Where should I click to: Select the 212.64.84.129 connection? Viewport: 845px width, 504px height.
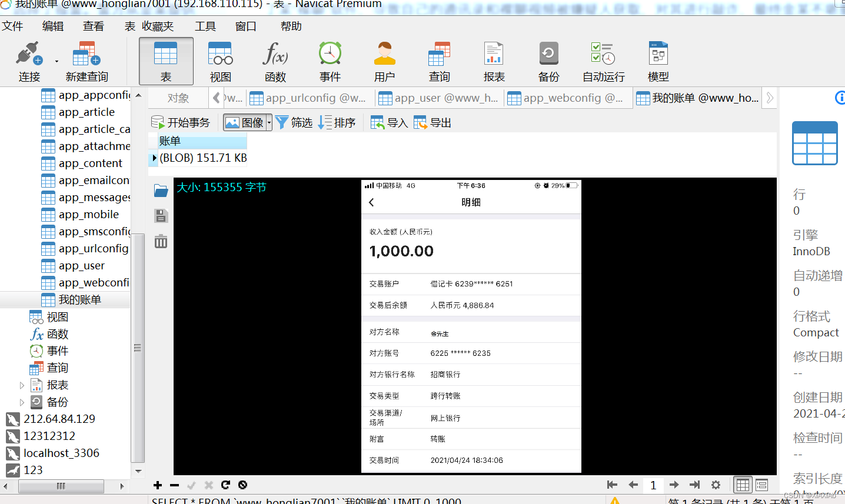tap(59, 419)
